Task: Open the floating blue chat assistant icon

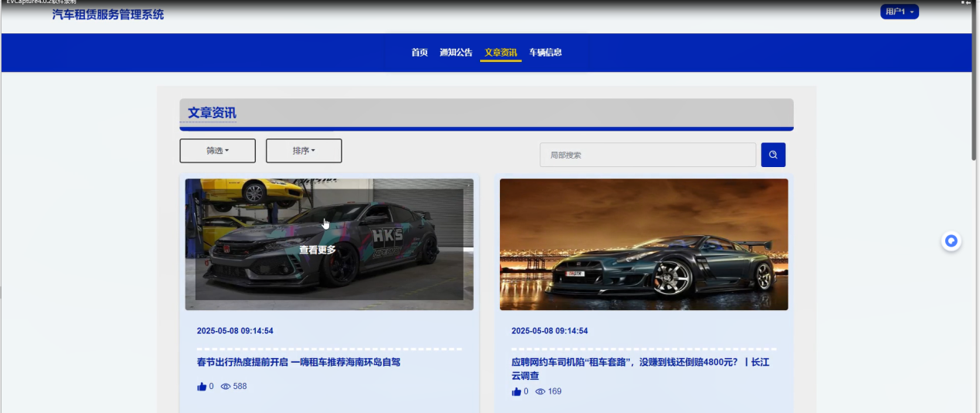Action: click(x=951, y=241)
